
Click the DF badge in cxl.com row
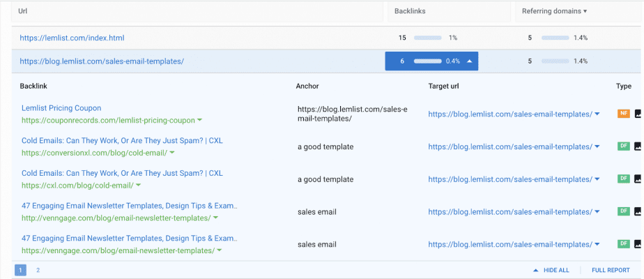(624, 179)
